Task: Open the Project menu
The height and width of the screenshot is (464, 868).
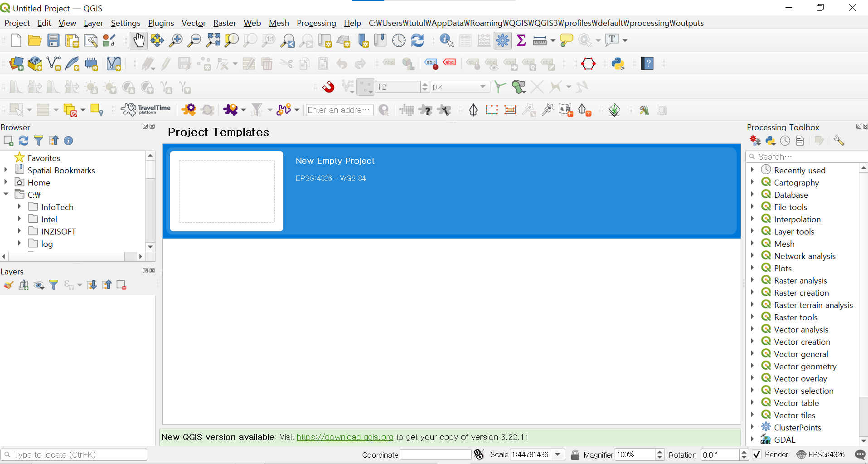Action: pyautogui.click(x=17, y=23)
